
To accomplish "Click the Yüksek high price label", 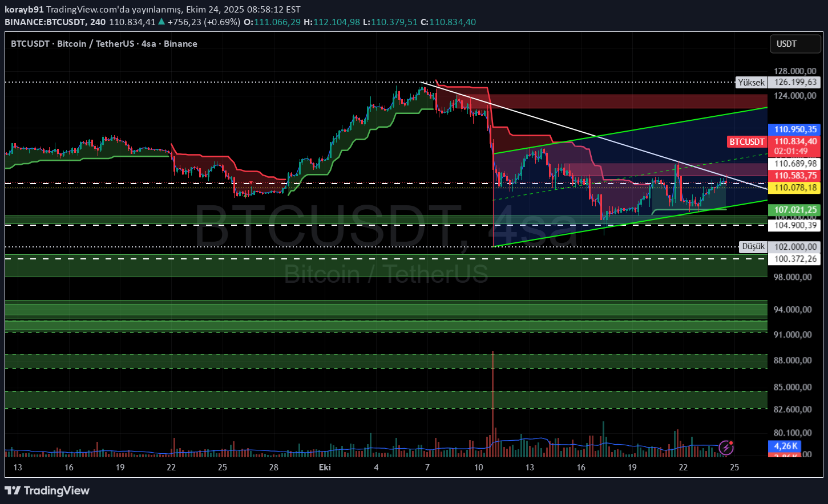I will click(751, 83).
